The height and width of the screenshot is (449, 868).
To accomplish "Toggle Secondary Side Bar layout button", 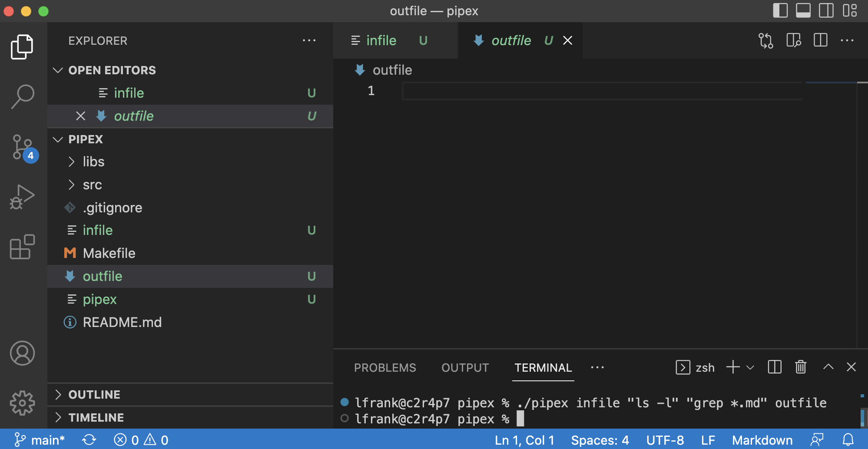I will coord(826,10).
